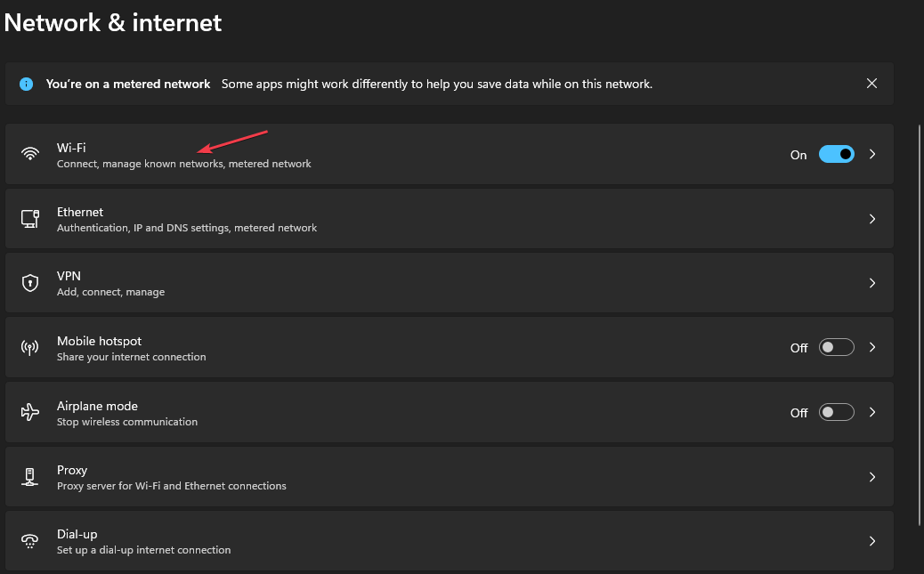
Task: Open the Dial-up settings row
Action: point(445,541)
